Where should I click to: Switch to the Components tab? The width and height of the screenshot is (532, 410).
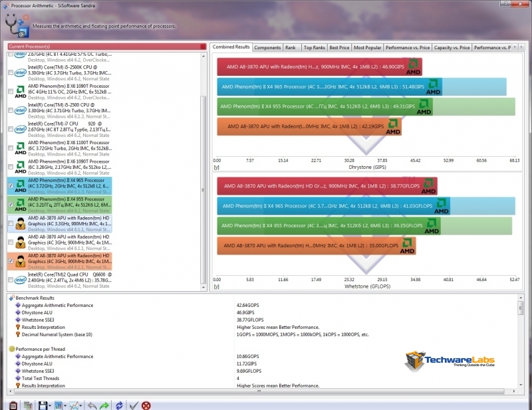[x=267, y=47]
